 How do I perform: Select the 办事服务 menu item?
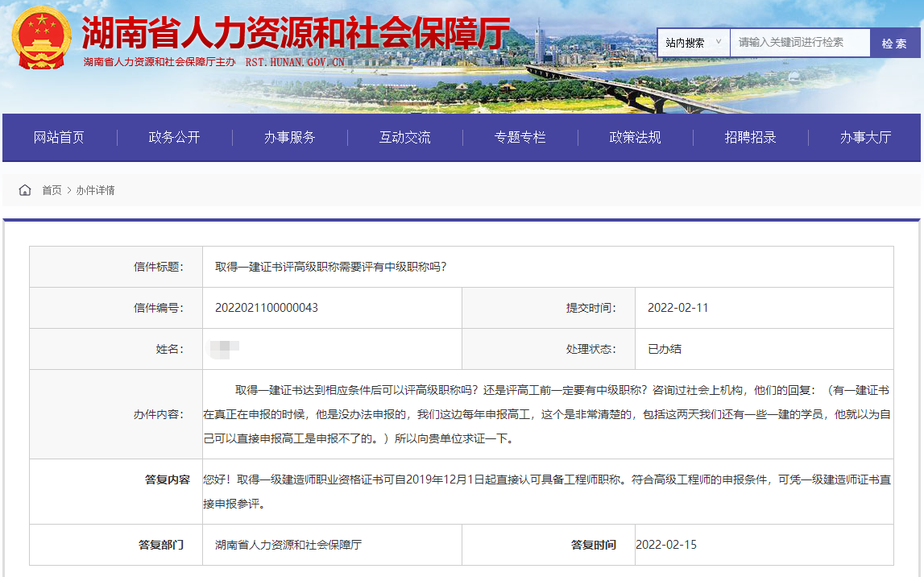pyautogui.click(x=288, y=137)
